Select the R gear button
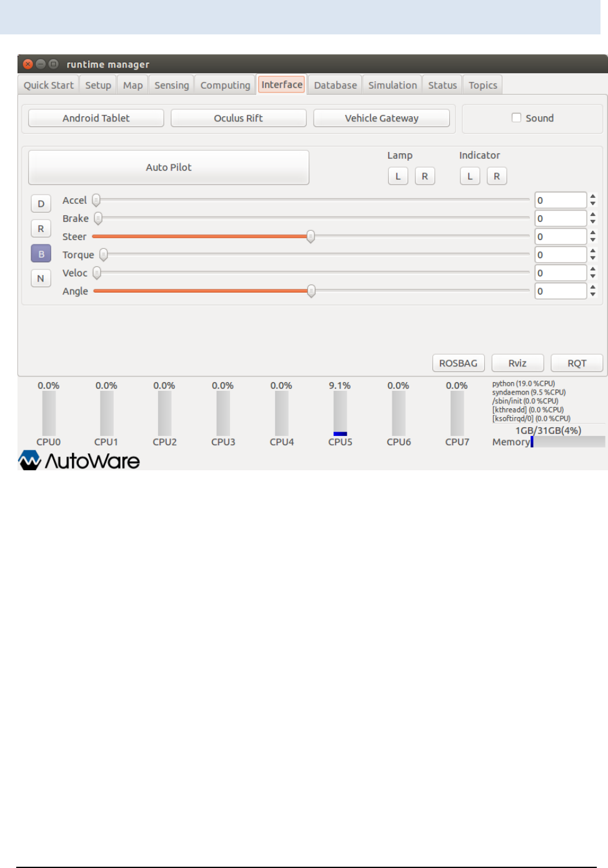 [x=41, y=229]
